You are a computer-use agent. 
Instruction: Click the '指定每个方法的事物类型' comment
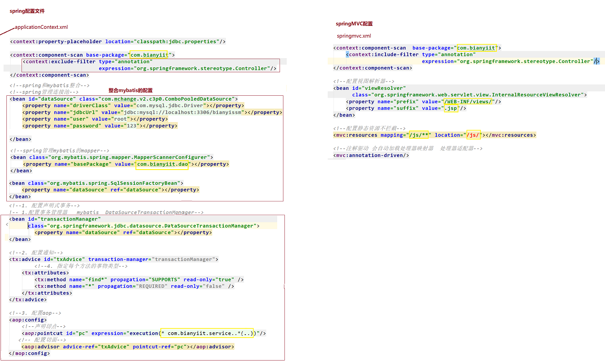(81, 266)
